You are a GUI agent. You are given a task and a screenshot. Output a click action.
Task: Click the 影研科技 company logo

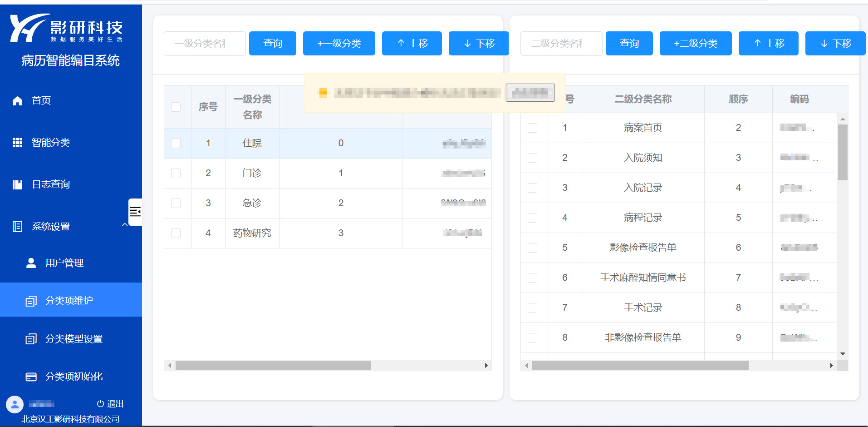tap(66, 28)
